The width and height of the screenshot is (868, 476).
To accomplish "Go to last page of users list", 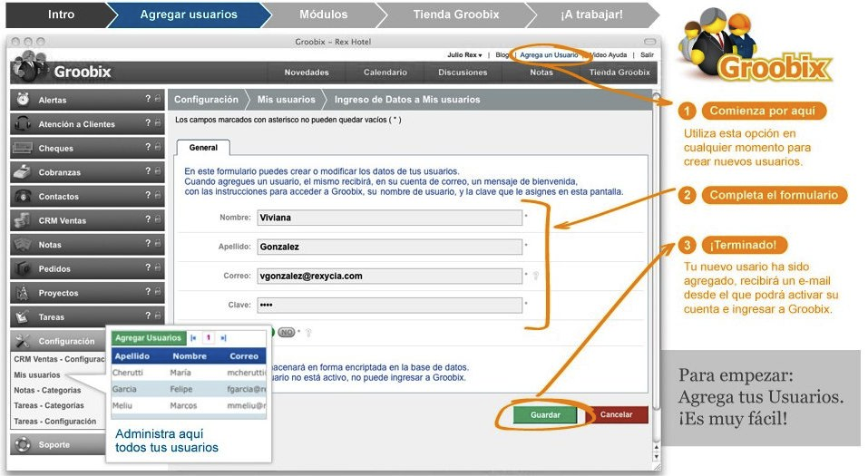I will click(x=223, y=337).
